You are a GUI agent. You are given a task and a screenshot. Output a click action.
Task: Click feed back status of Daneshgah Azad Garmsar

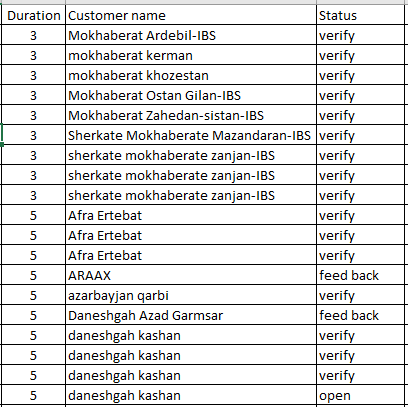(360, 315)
